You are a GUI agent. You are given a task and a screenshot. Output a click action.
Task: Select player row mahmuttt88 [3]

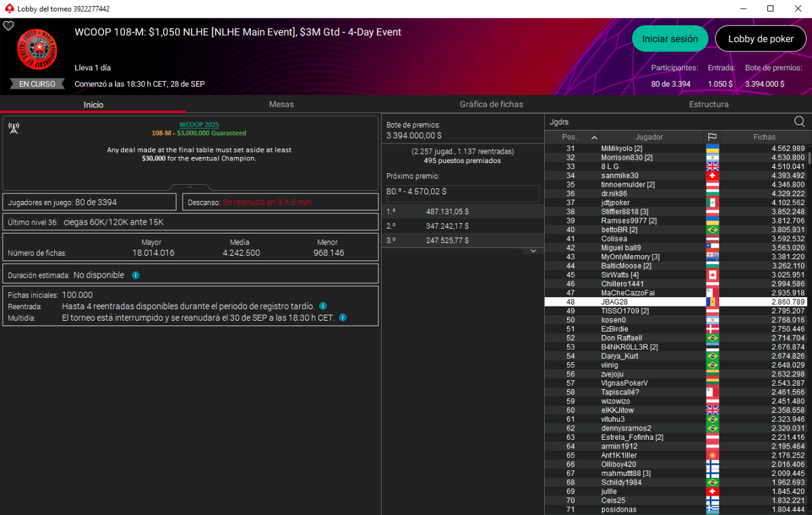677,473
